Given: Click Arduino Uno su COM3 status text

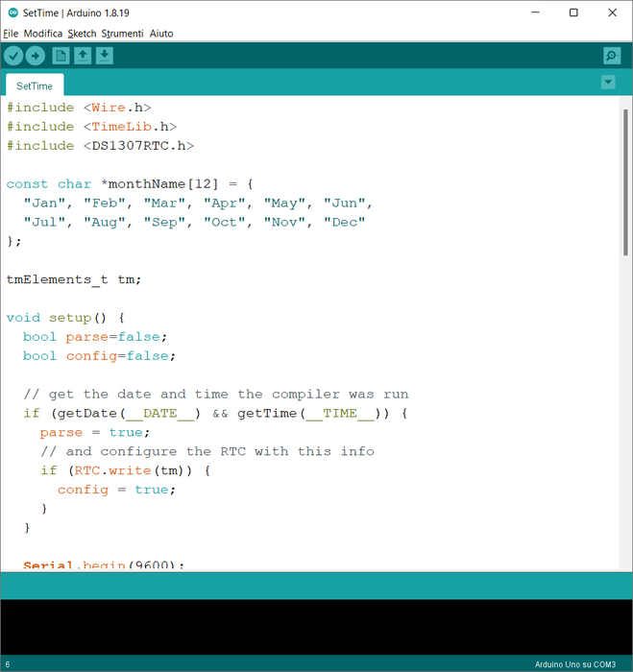Looking at the screenshot, I should tap(574, 664).
